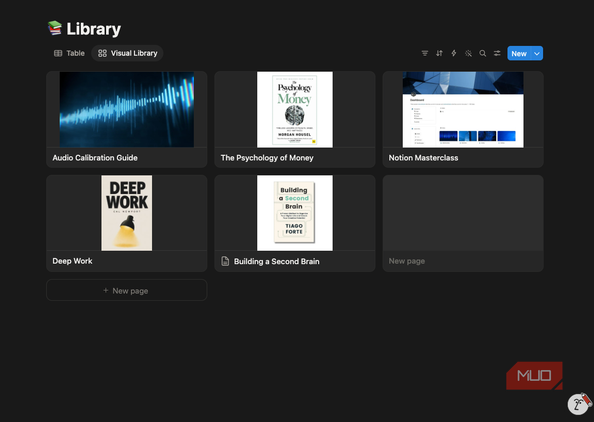Click the Audio Calibration Guide title
Image resolution: width=594 pixels, height=422 pixels.
tap(95, 158)
